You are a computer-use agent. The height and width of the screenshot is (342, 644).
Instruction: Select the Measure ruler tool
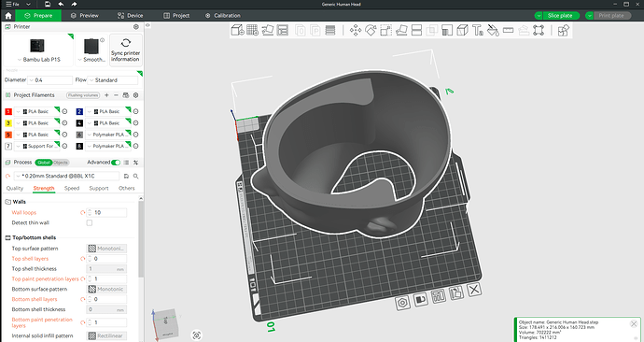[508, 31]
